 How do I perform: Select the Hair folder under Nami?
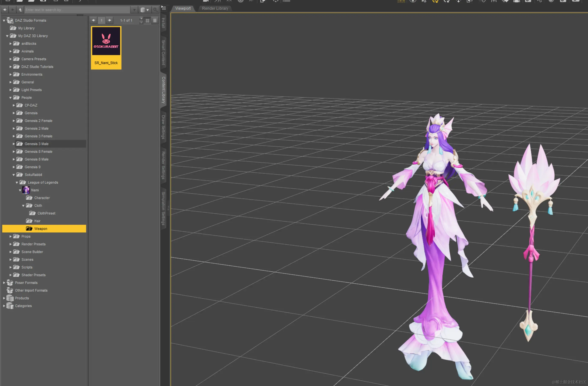click(37, 221)
